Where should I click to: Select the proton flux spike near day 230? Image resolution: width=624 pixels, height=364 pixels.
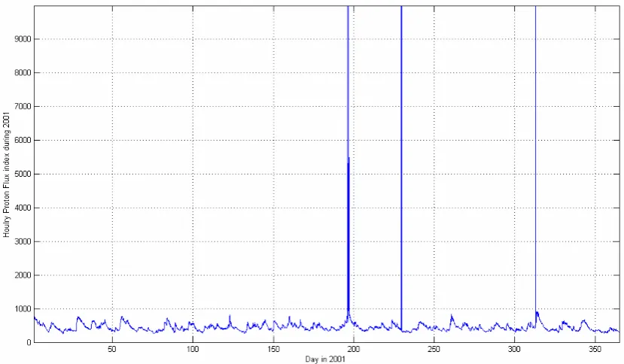tap(401, 167)
